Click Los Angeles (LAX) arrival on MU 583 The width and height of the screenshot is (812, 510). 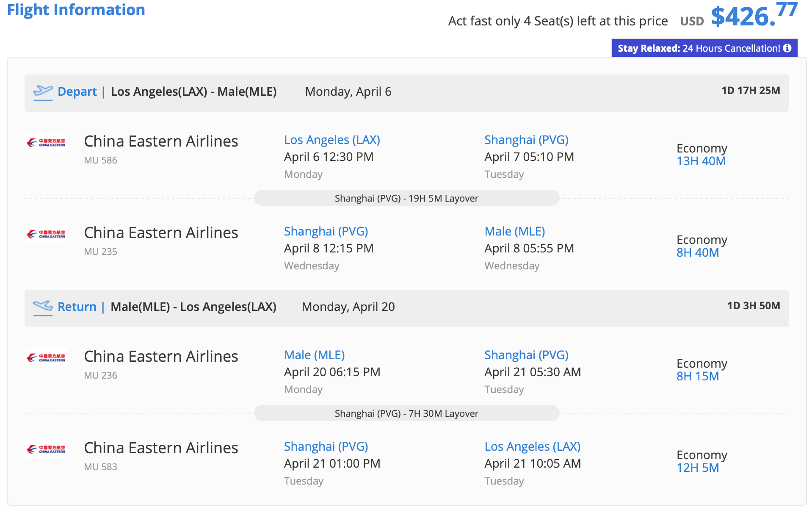coord(532,446)
